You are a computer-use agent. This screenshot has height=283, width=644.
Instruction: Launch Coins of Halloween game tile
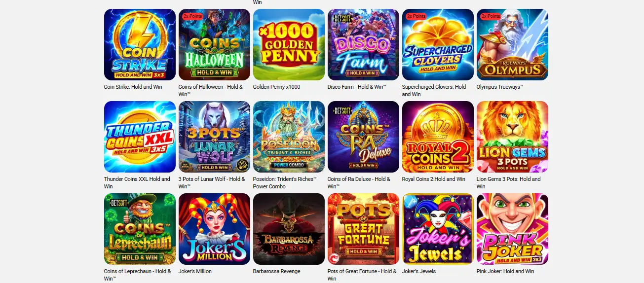214,44
